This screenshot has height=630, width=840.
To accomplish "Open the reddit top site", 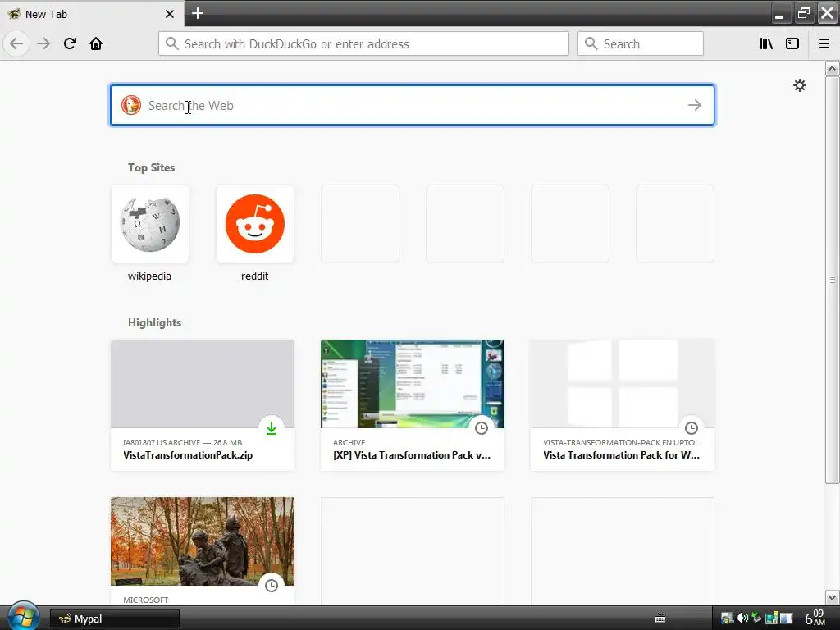I will pos(254,234).
